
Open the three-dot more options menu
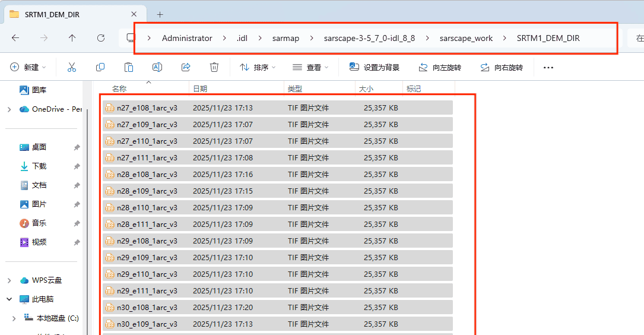[548, 67]
